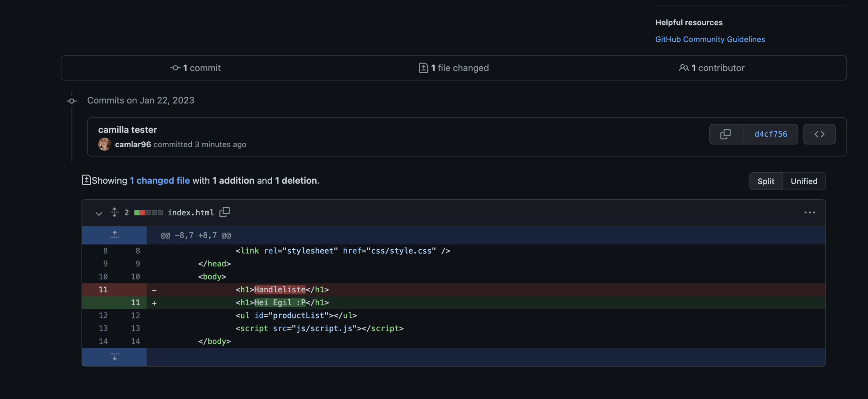Switch diff view to Split

click(x=766, y=181)
